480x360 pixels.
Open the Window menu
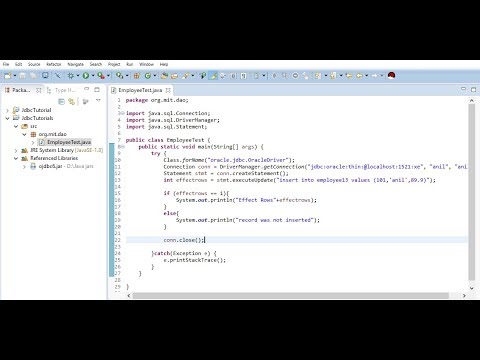(x=146, y=64)
